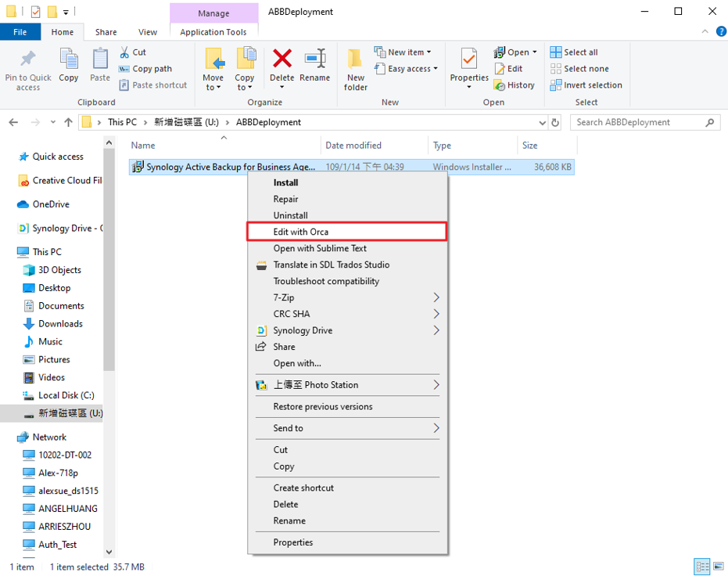The image size is (728, 576).
Task: Collapse the ribbon with the chevron
Action: (705, 31)
